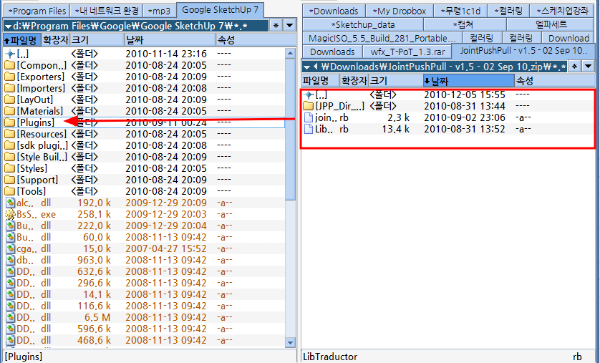
Task: Open the wfx_T-PoT_1.3.rar tab
Action: click(407, 52)
